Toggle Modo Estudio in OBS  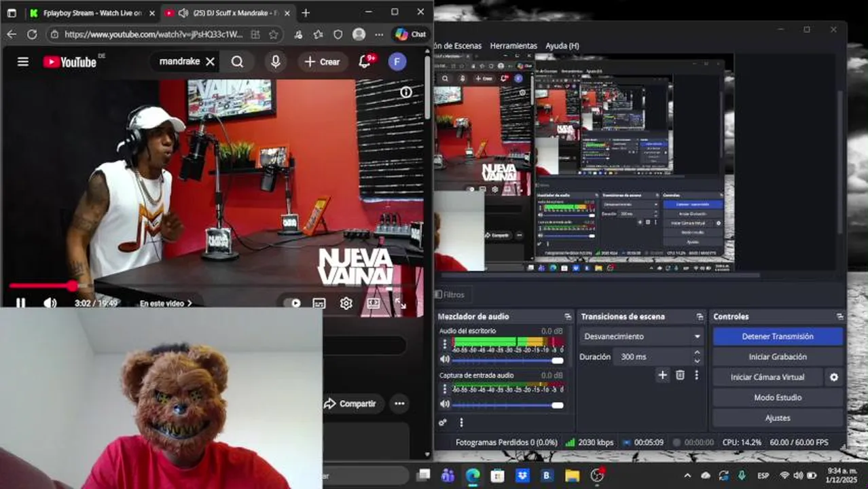tap(778, 397)
